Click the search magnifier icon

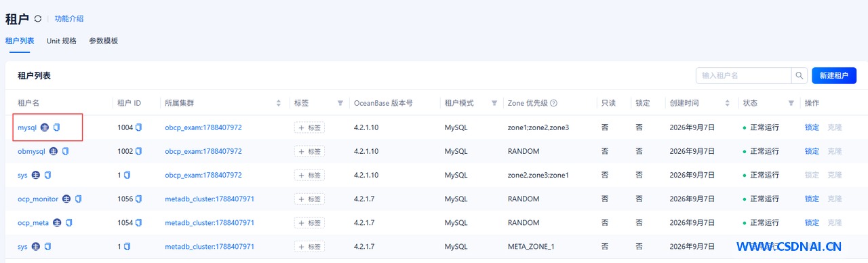(800, 75)
